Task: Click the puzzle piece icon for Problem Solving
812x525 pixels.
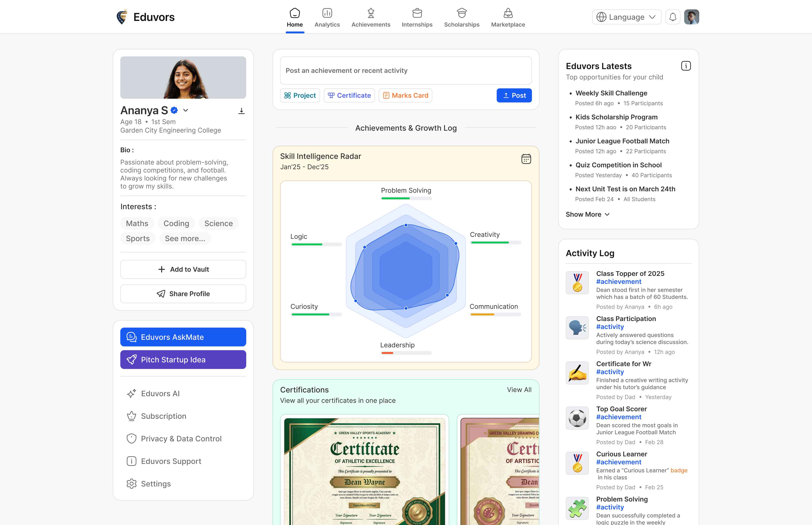Action: [577, 508]
